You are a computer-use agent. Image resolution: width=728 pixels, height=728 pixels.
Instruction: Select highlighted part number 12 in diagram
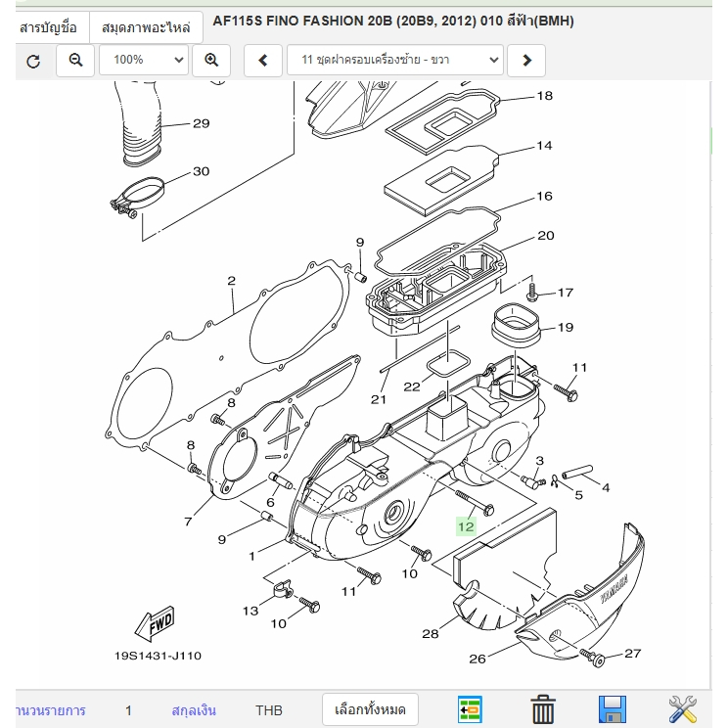[x=465, y=526]
